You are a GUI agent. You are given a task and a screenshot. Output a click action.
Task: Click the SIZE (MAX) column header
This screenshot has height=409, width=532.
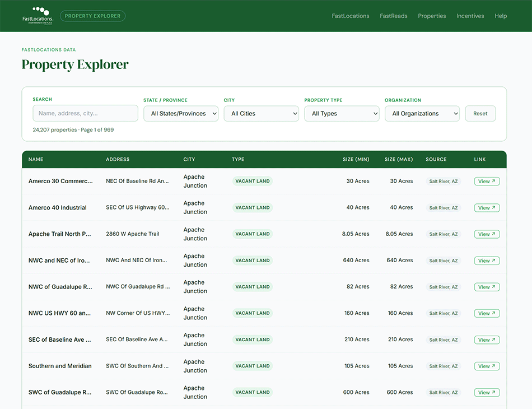[399, 159]
